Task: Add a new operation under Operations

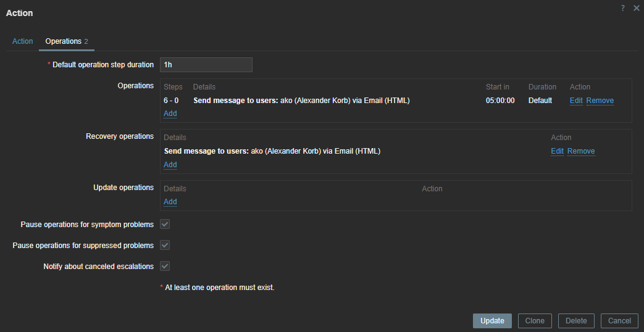Action: (170, 114)
